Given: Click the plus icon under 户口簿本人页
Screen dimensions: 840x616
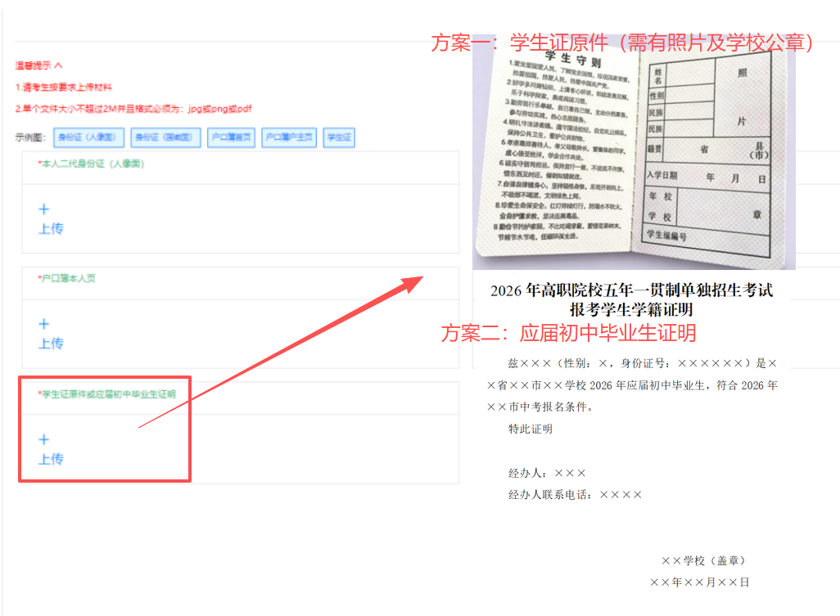Looking at the screenshot, I should 44,324.
